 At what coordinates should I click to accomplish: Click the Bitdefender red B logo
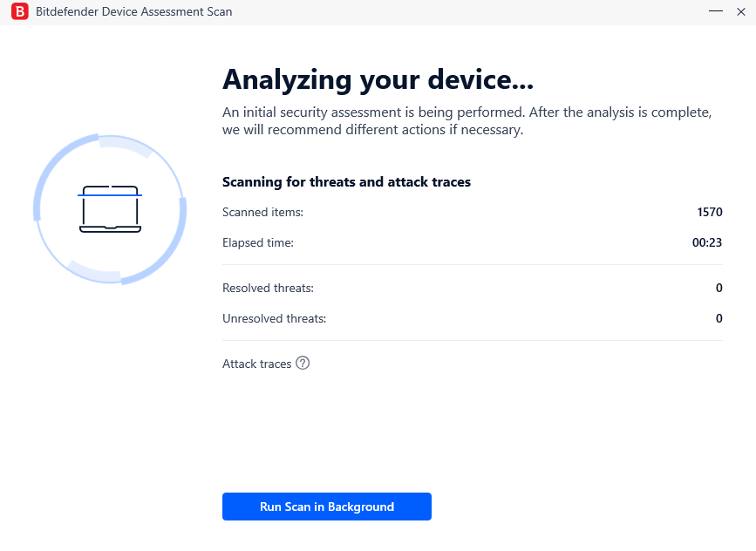[20, 11]
